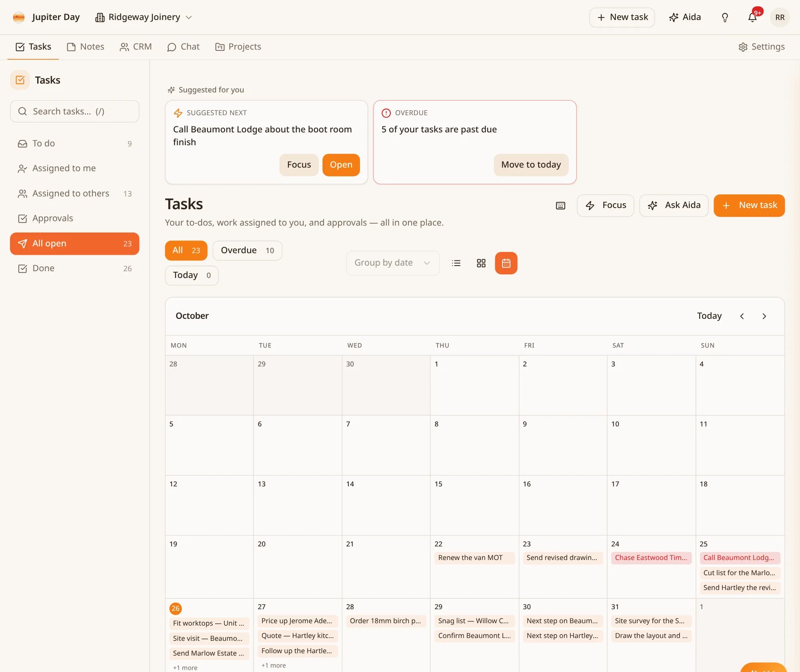Click orange New task button
The height and width of the screenshot is (672, 800).
tap(749, 206)
